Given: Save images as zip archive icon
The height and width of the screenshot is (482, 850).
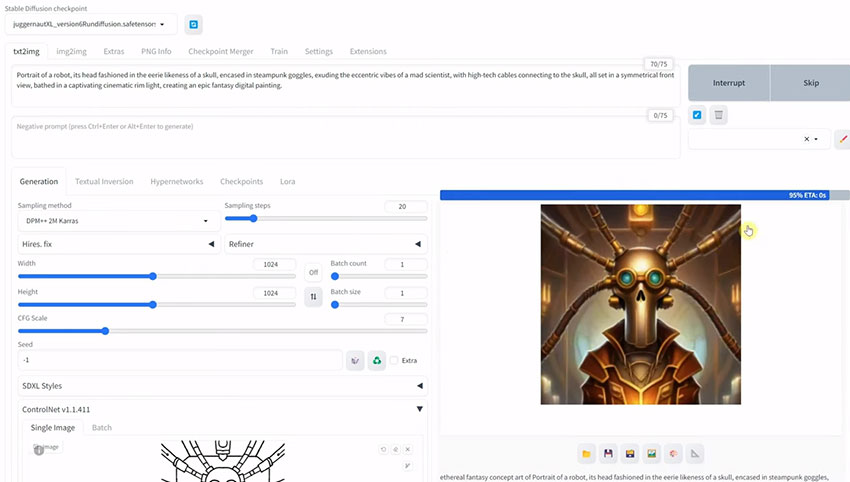Looking at the screenshot, I should click(630, 454).
